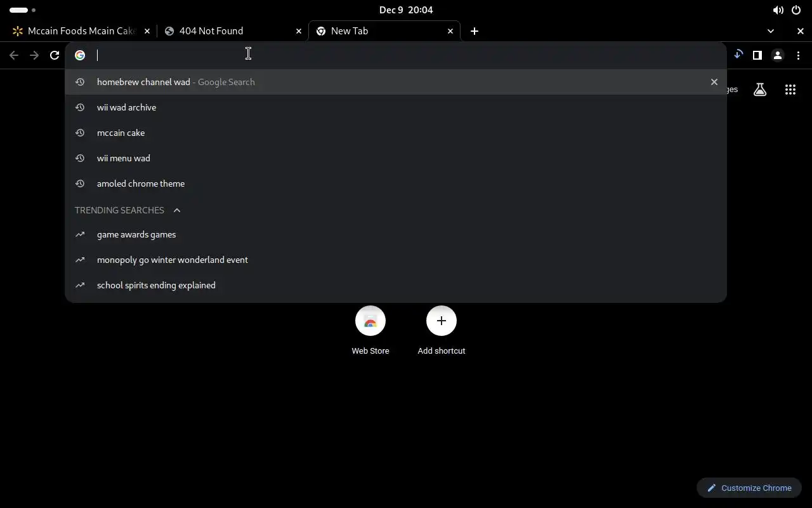The image size is (812, 508).
Task: Open the Google apps grid
Action: (x=790, y=90)
